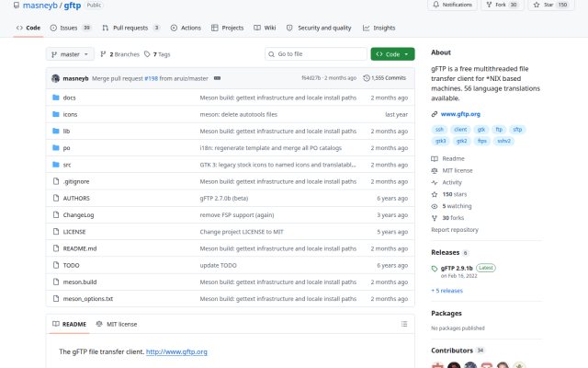Viewport: 588px width, 368px height.
Task: Open the master branch dropdown
Action: [x=70, y=54]
